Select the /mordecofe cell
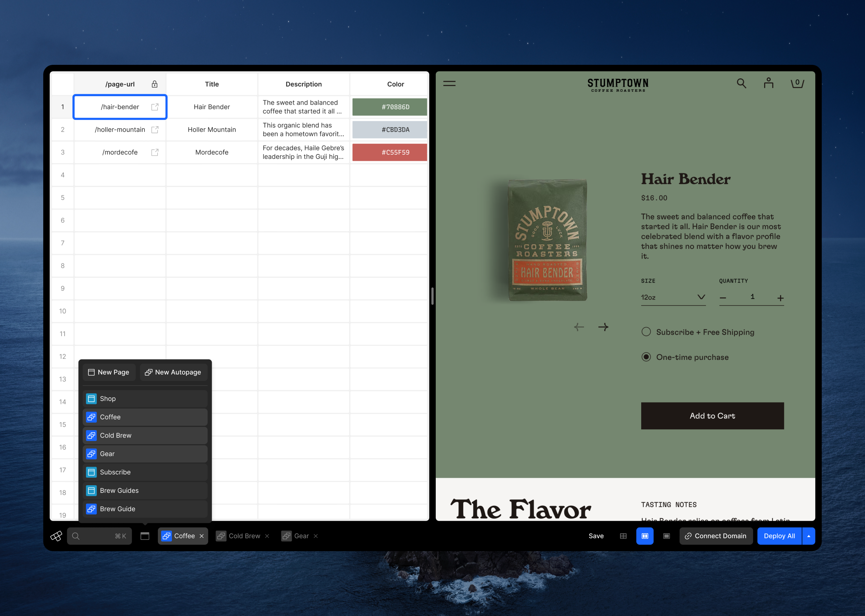 pyautogui.click(x=120, y=152)
